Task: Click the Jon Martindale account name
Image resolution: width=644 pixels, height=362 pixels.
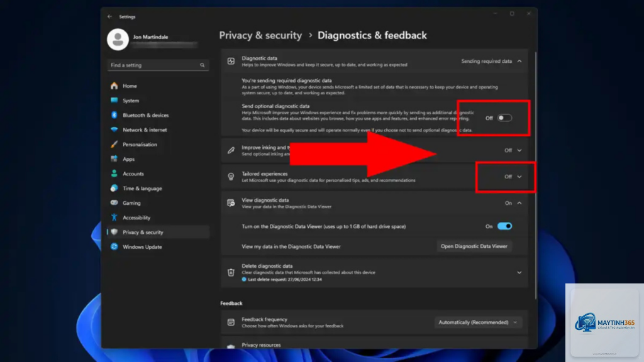Action: point(150,37)
